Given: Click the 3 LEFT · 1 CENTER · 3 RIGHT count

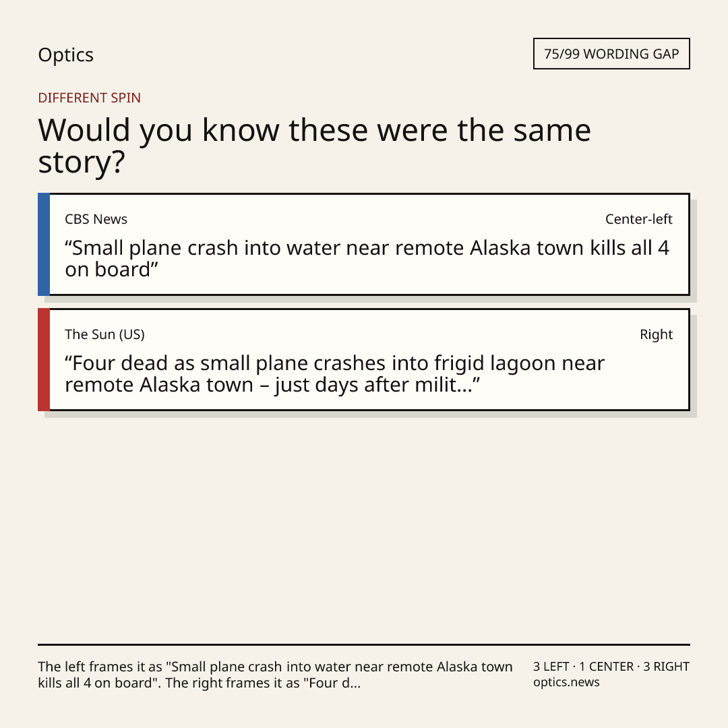Looking at the screenshot, I should [x=611, y=666].
